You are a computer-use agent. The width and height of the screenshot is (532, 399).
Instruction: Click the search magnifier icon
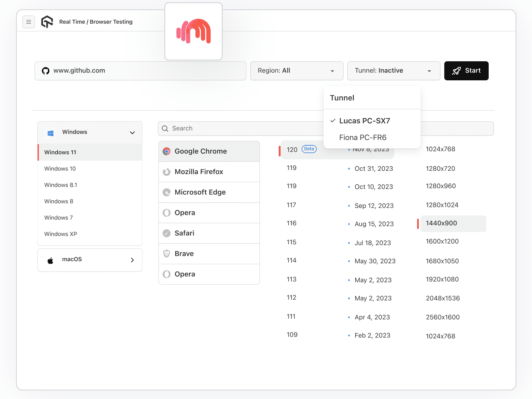click(165, 129)
